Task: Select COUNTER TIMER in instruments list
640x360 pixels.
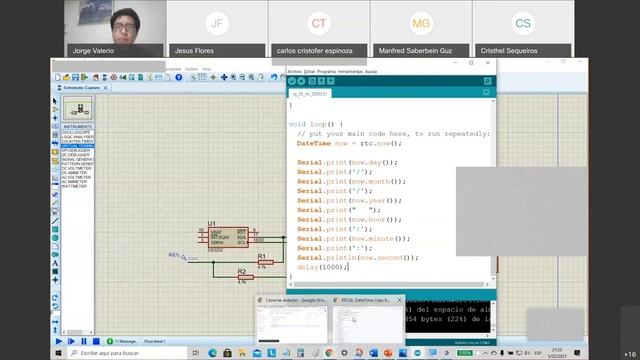Action: point(77,141)
